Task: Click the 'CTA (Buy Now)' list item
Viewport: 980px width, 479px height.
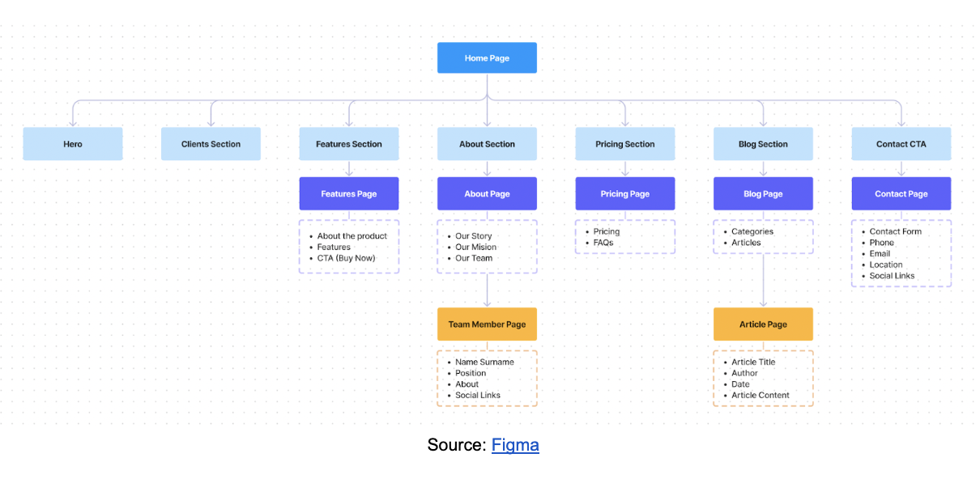Action: pos(347,258)
